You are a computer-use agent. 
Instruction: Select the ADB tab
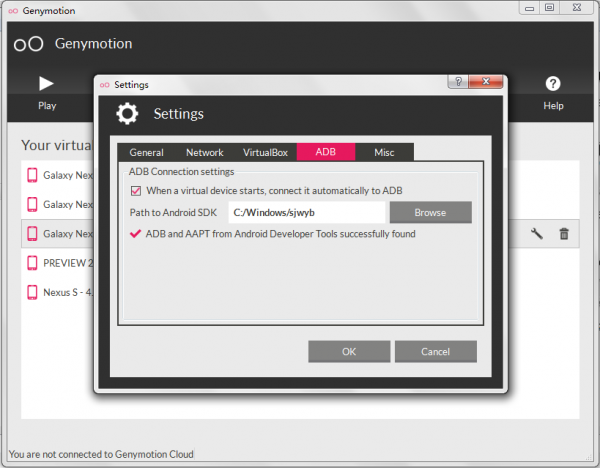tap(325, 153)
